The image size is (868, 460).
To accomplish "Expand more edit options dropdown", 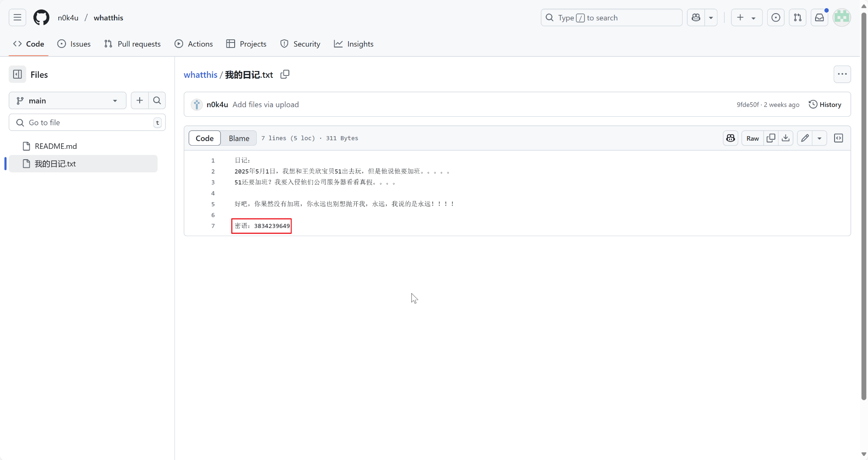I will tap(820, 138).
